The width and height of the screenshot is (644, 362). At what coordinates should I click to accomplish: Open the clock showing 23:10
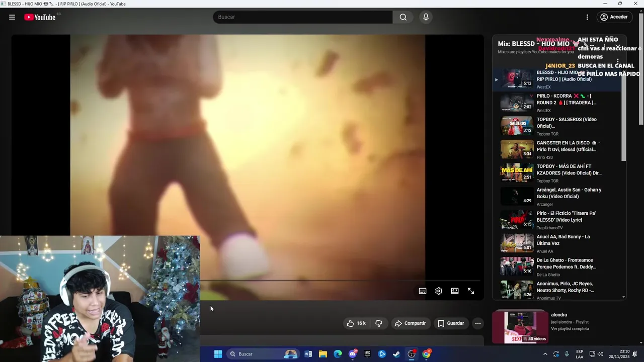click(x=619, y=354)
